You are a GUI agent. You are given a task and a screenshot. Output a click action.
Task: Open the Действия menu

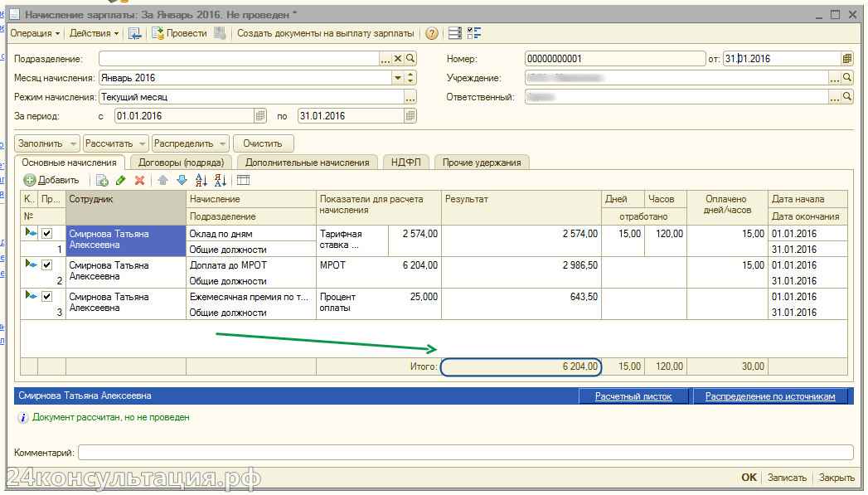coord(94,34)
